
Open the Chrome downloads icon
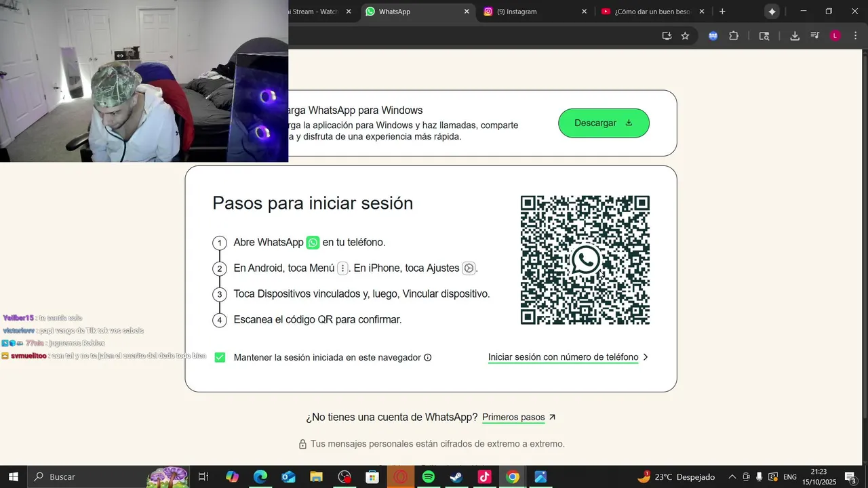(x=795, y=36)
